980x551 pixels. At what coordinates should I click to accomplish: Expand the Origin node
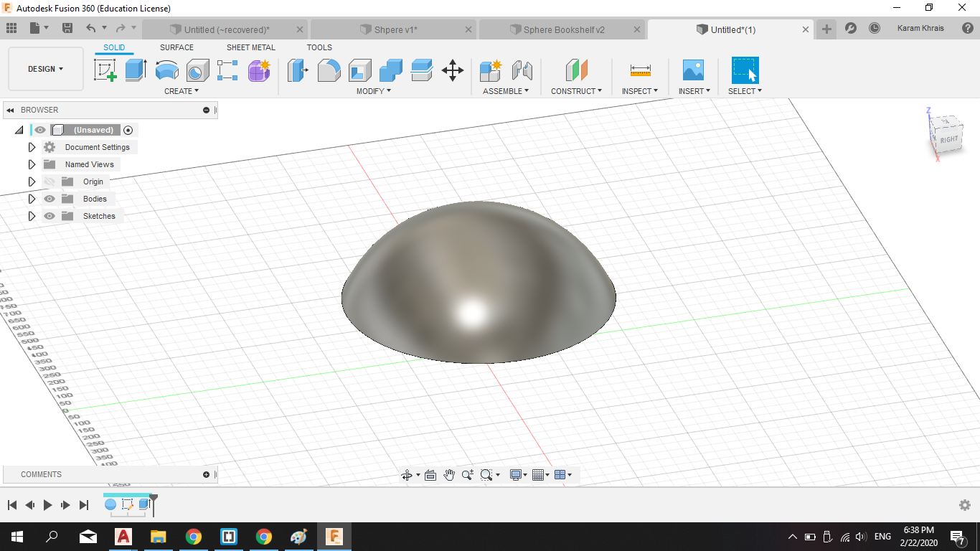click(x=32, y=182)
